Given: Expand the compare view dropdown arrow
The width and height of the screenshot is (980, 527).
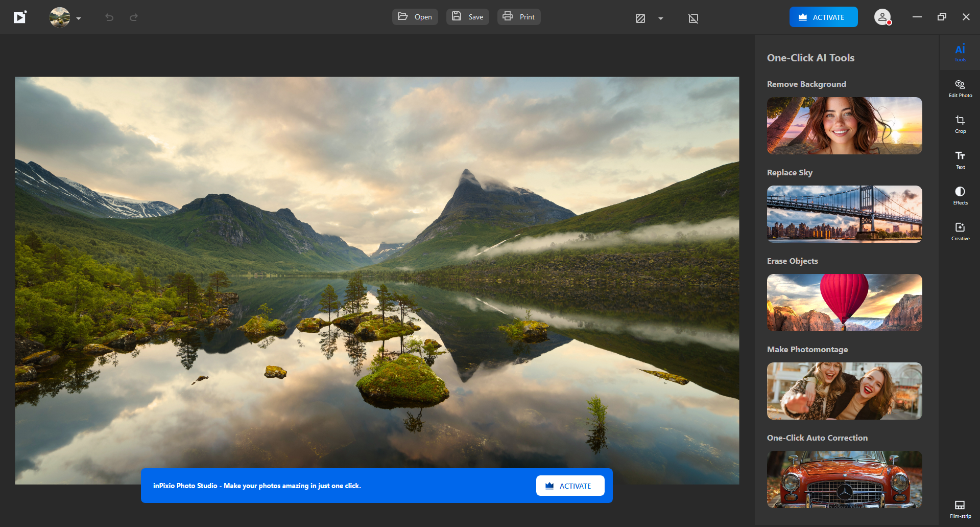Looking at the screenshot, I should (x=661, y=18).
